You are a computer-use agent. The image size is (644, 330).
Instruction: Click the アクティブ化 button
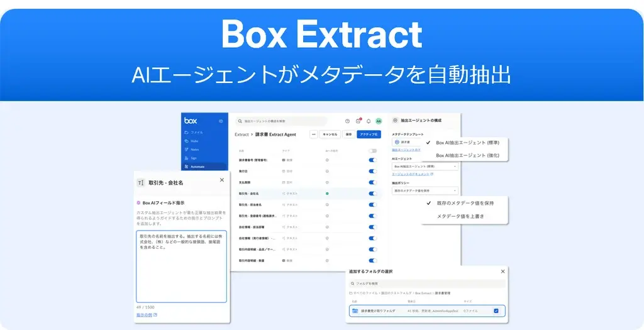pyautogui.click(x=369, y=135)
